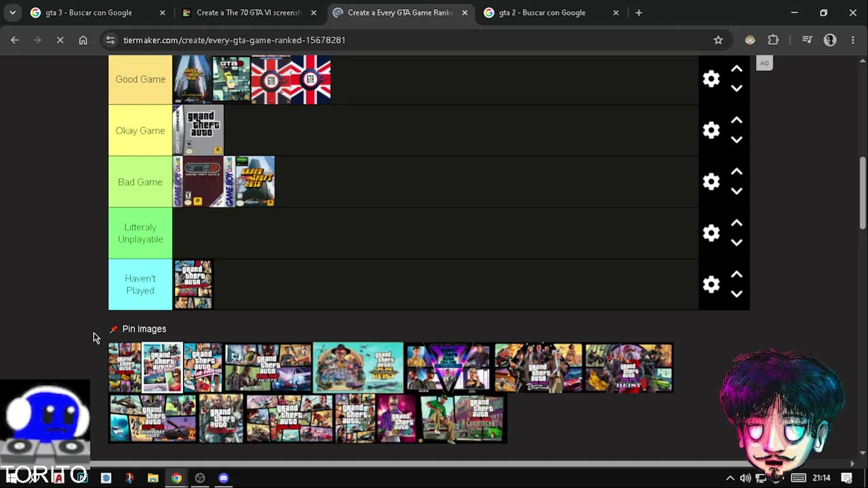Viewport: 868px width, 488px height.
Task: Click the Pin Images toggle
Action: point(138,329)
